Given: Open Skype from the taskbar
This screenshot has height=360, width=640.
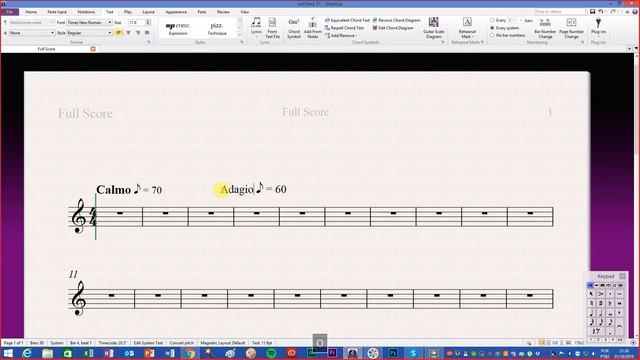Looking at the screenshot, I should pos(413,353).
